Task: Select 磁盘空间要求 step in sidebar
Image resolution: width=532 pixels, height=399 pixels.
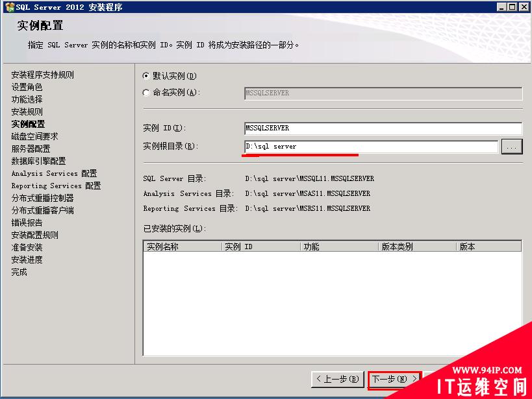Action: point(34,136)
